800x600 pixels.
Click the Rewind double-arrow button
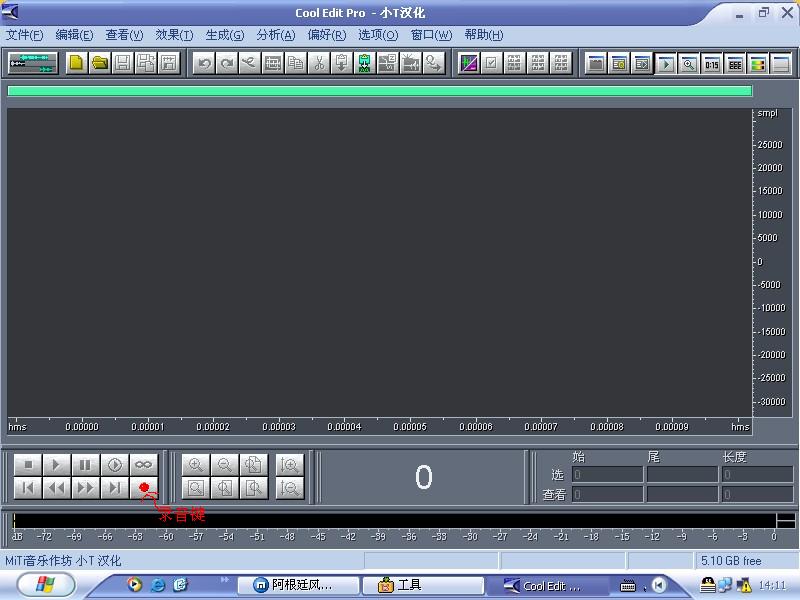(x=57, y=488)
